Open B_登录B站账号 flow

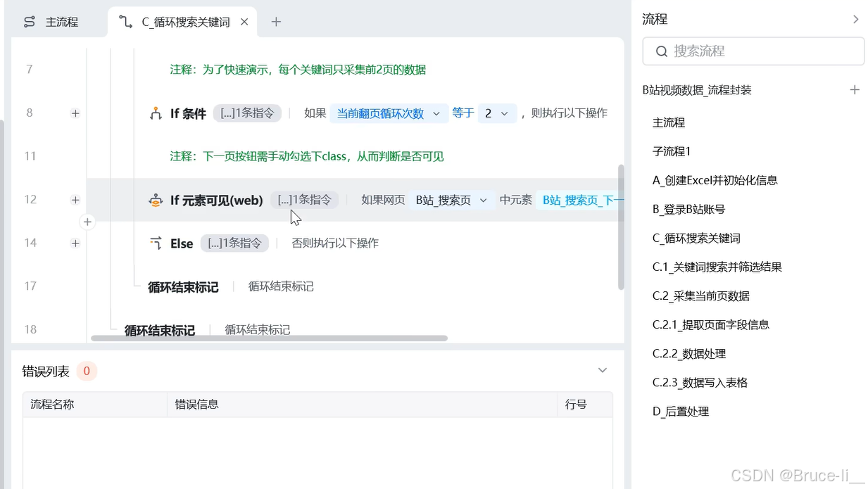click(688, 209)
